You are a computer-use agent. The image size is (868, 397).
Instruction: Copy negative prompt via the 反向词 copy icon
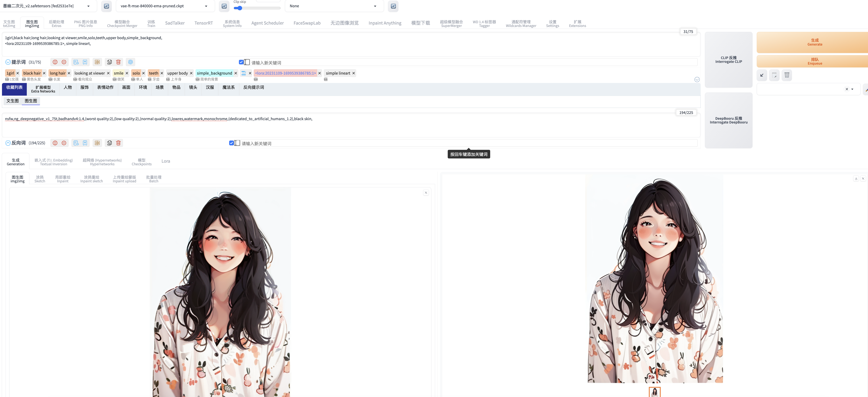(109, 143)
